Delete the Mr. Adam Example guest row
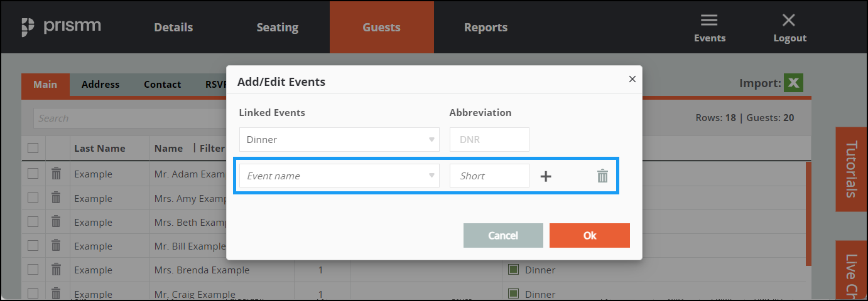The width and height of the screenshot is (868, 301). coord(56,174)
